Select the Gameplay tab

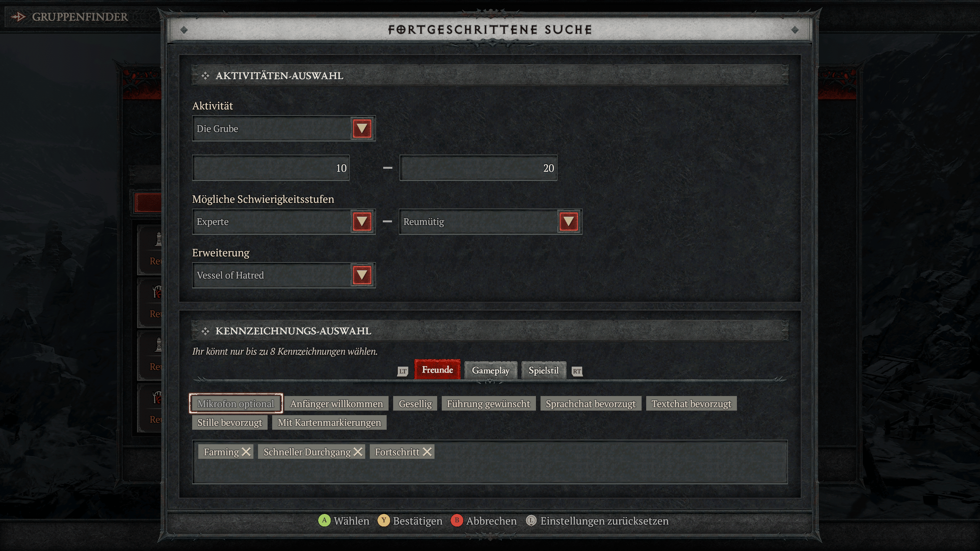tap(491, 370)
